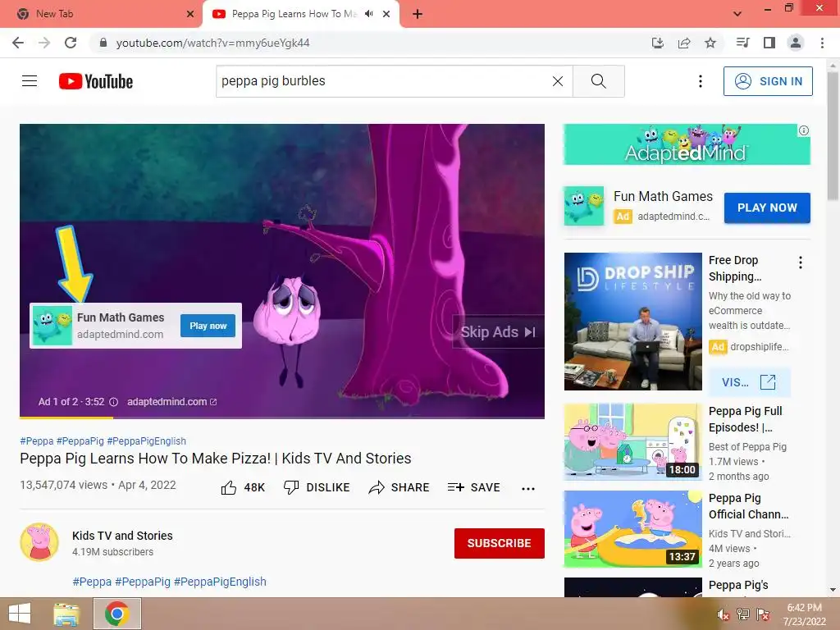
Task: Click AdaptedMind banner ad
Action: coord(687,144)
